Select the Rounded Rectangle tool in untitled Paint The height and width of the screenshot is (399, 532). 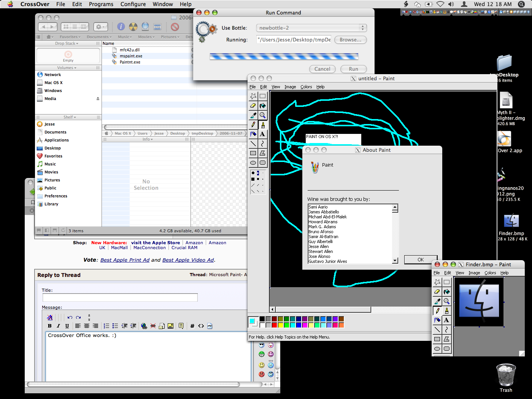coord(262,163)
